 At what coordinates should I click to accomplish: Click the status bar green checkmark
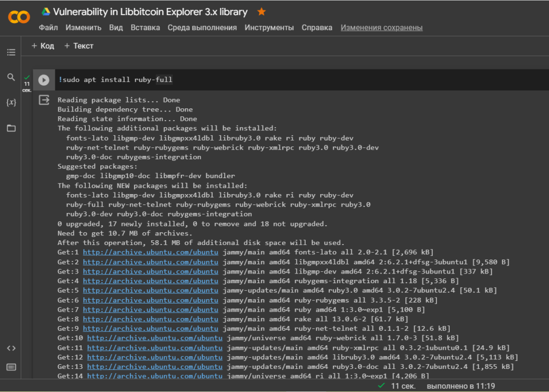click(381, 386)
